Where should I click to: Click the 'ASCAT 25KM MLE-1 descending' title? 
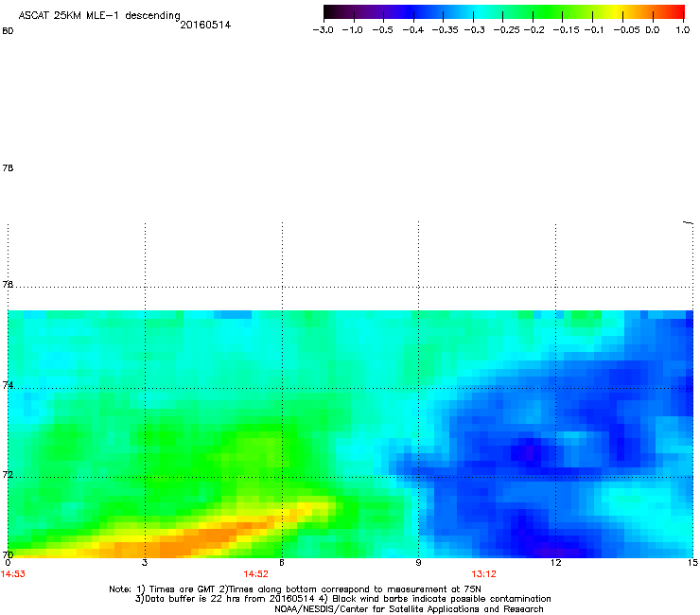[x=99, y=16]
